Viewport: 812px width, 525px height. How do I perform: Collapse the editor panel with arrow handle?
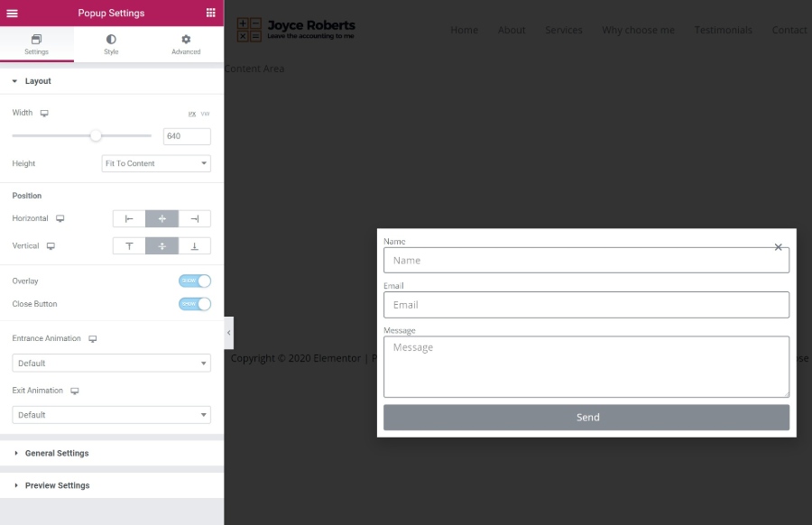point(229,333)
